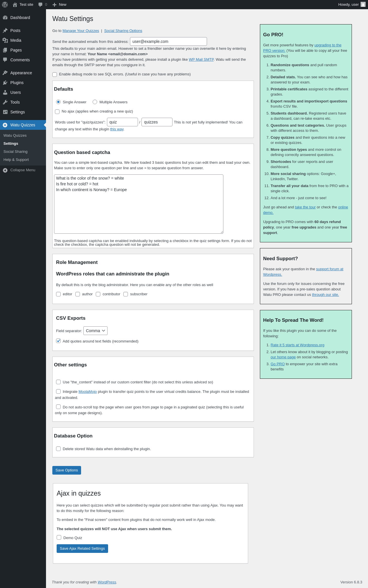Click the singular "quiz" word field

[x=122, y=122]
